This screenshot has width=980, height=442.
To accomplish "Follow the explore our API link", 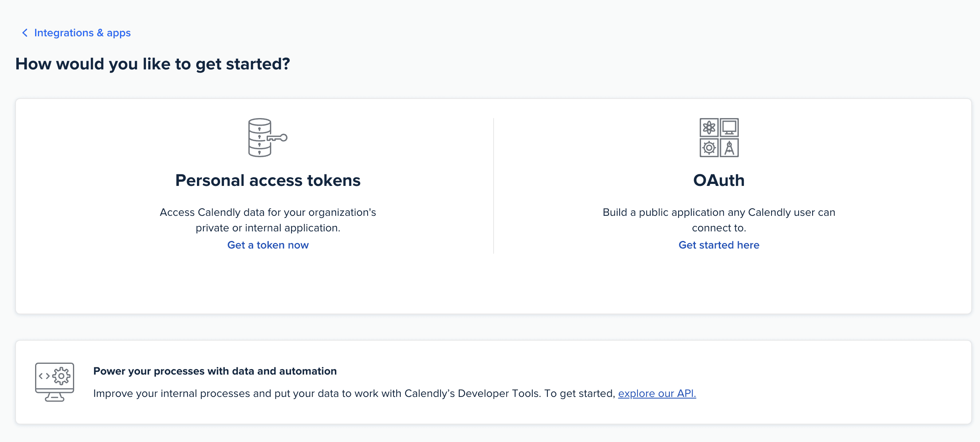I will (657, 393).
